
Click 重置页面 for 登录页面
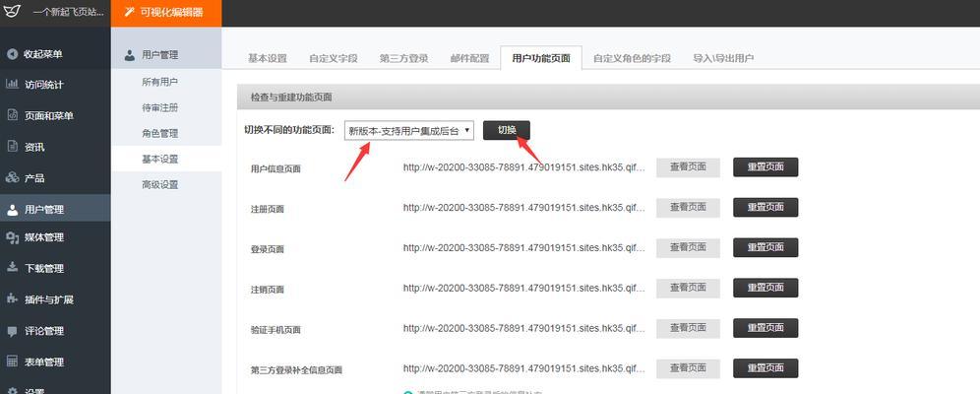tap(766, 247)
